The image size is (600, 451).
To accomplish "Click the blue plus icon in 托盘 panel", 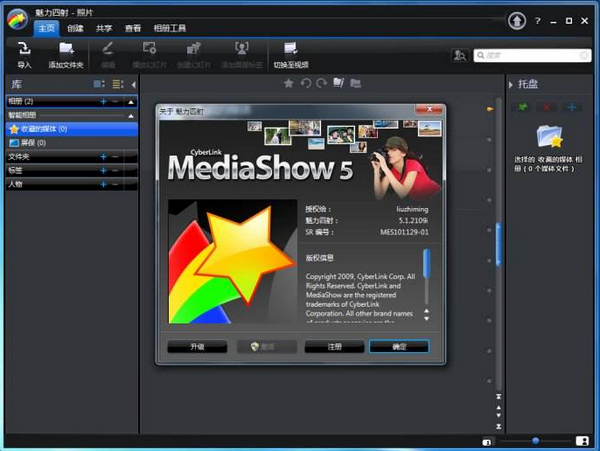I will point(572,107).
